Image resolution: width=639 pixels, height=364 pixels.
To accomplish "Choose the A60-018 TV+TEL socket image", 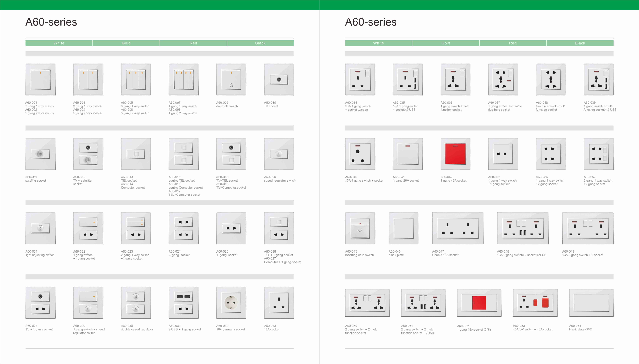I will 231,154.
